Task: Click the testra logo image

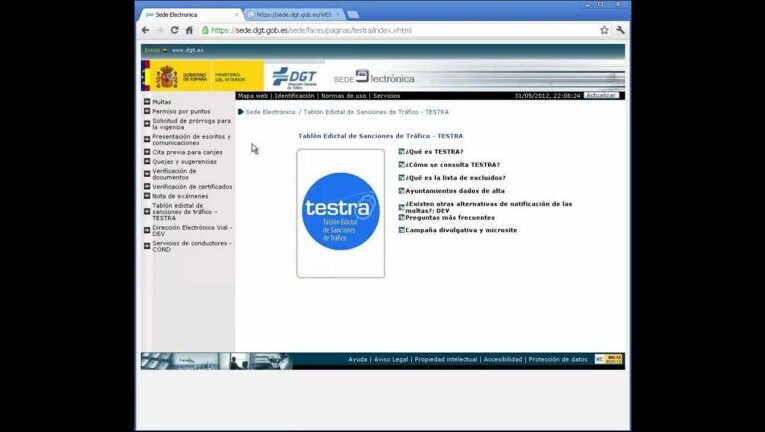Action: [341, 213]
